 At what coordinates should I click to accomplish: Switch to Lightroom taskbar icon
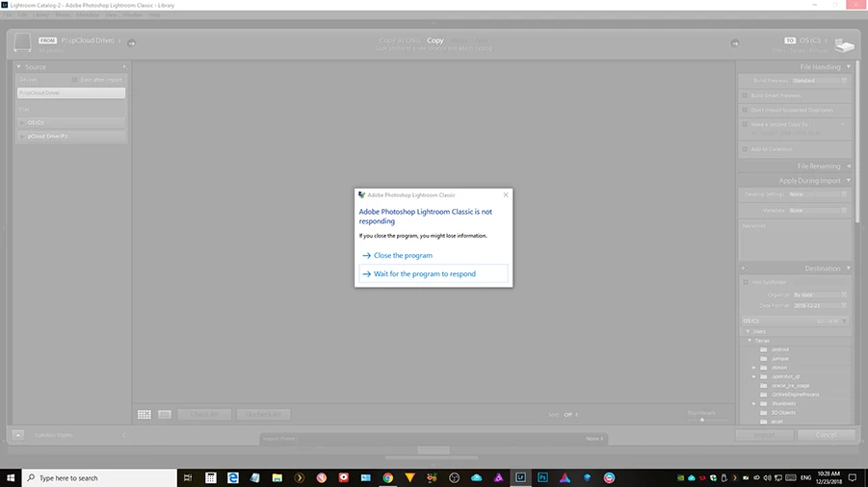(x=521, y=477)
